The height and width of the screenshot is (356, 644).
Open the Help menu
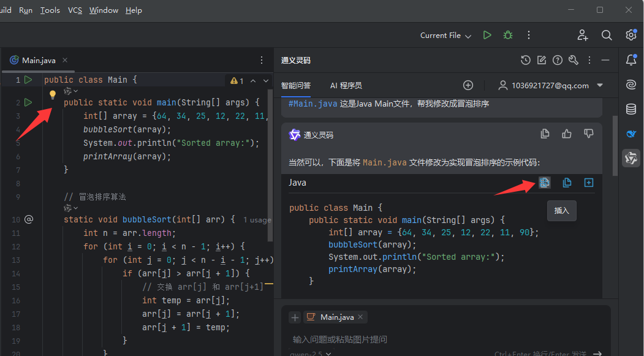134,10
